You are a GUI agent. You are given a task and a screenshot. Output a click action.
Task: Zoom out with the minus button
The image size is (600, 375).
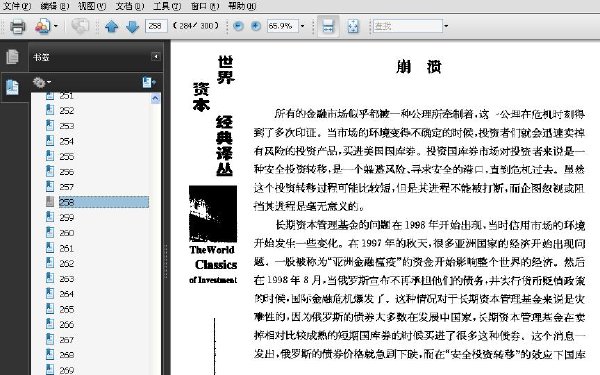point(238,26)
